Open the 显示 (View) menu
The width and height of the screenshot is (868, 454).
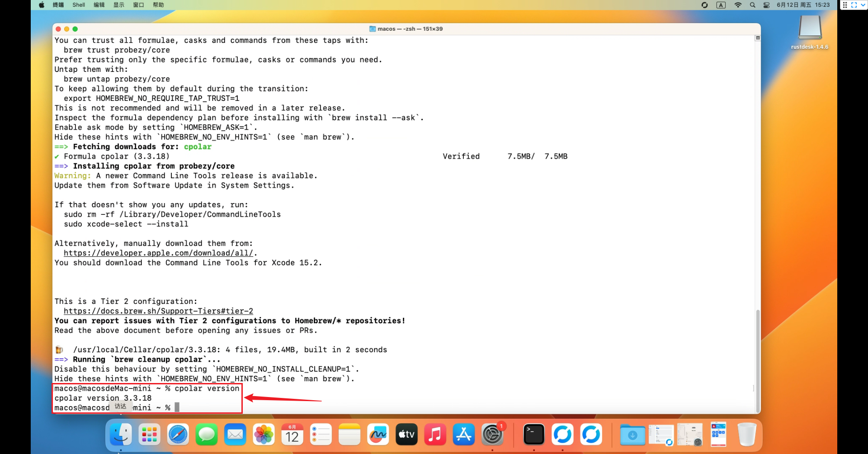[x=119, y=5]
